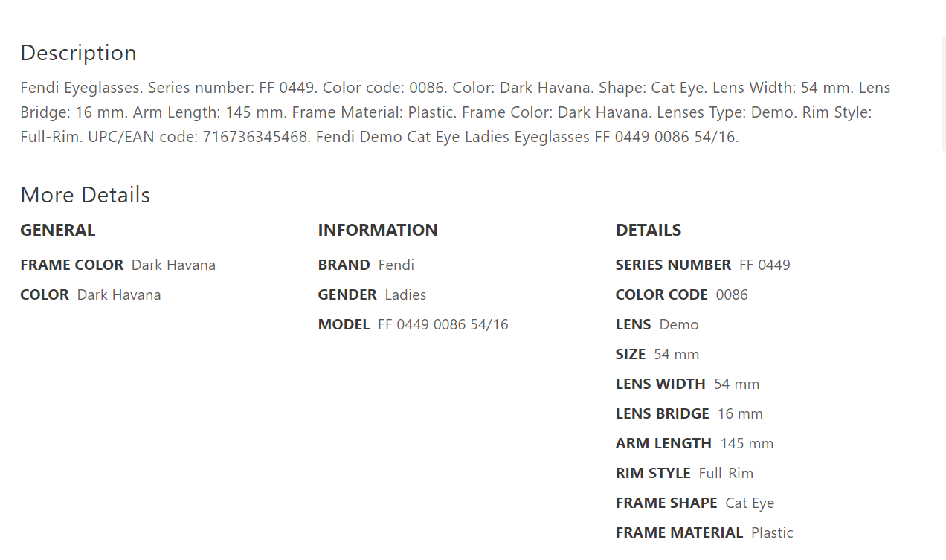Click the ARM LENGTH label
This screenshot has width=946, height=560.
tap(663, 444)
